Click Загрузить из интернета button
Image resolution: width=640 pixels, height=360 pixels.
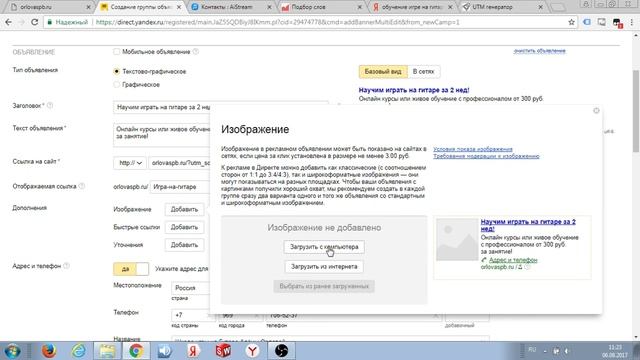click(x=324, y=267)
